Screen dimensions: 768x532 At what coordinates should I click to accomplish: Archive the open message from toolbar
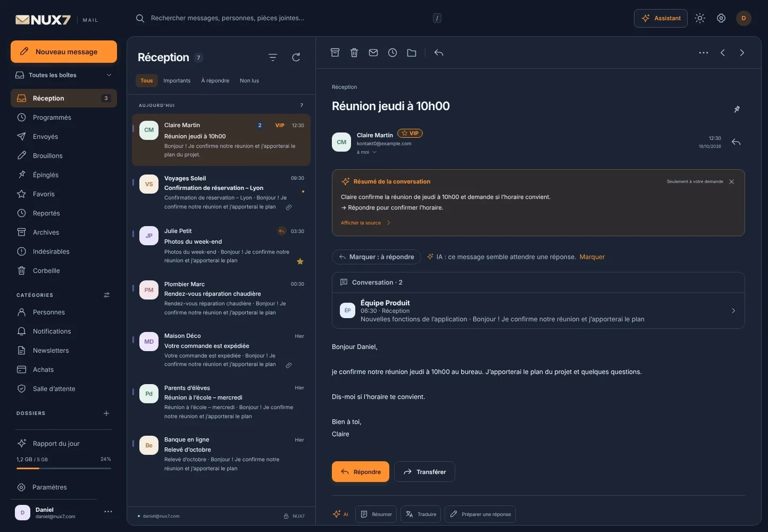[335, 53]
